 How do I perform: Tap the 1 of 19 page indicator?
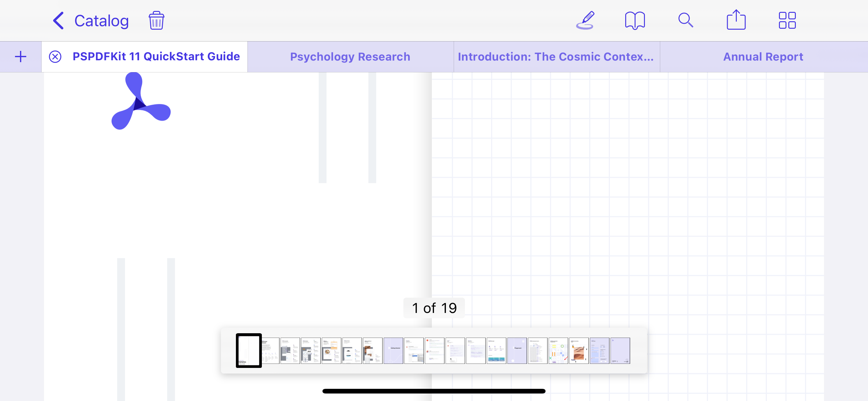(434, 307)
